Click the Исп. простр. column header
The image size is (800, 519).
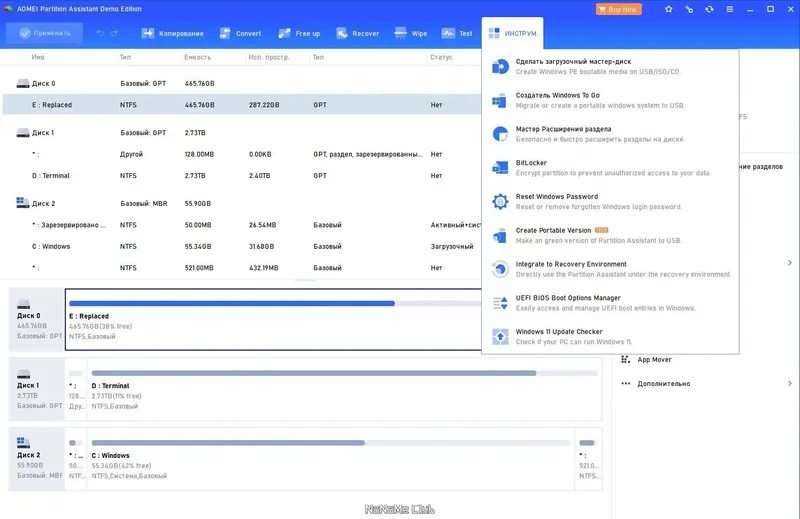click(x=269, y=57)
